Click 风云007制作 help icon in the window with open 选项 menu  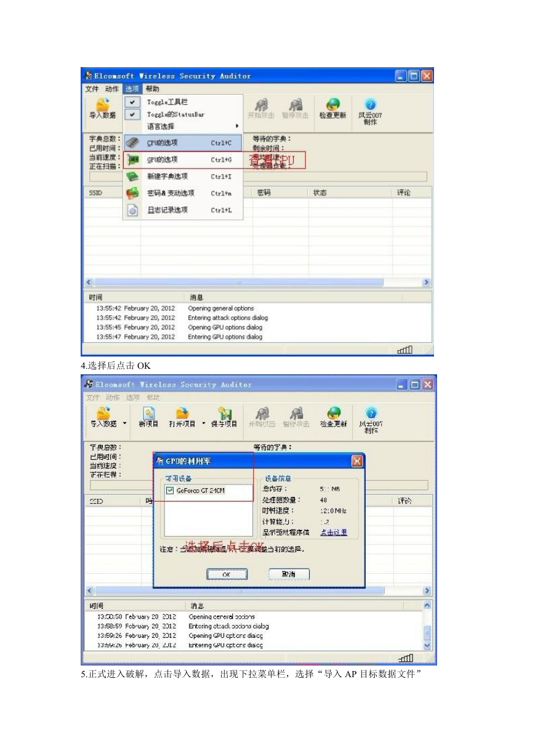(x=370, y=104)
